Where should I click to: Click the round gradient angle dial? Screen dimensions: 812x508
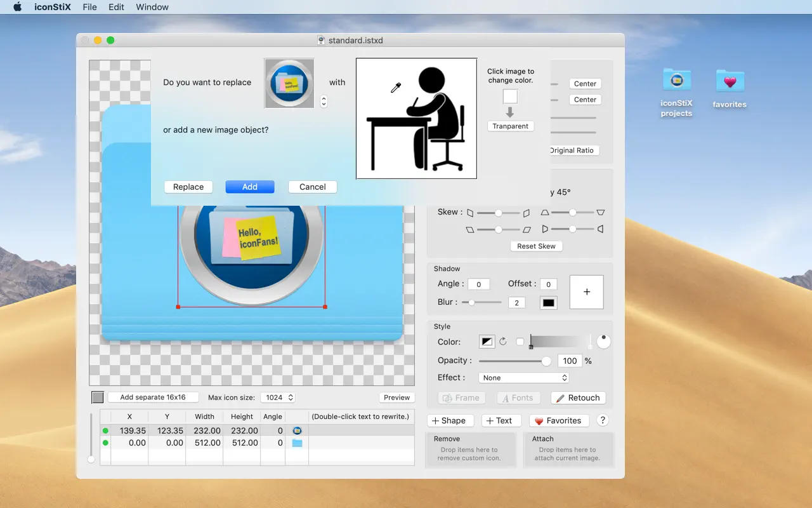(603, 341)
